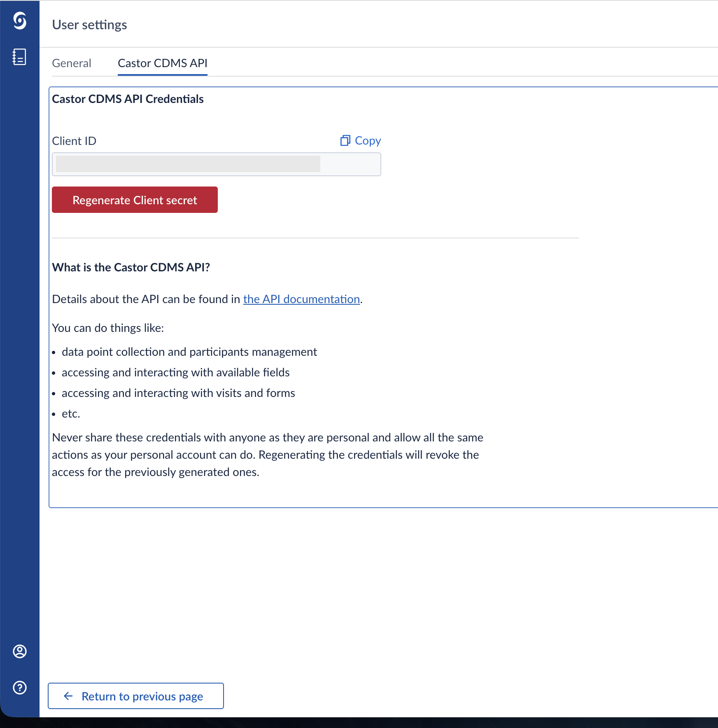Click the Client ID input field
Image resolution: width=718 pixels, height=728 pixels.
(x=217, y=164)
